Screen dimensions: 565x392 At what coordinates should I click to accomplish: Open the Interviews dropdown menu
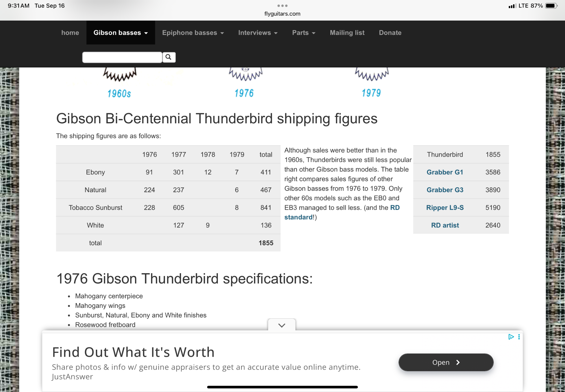258,32
